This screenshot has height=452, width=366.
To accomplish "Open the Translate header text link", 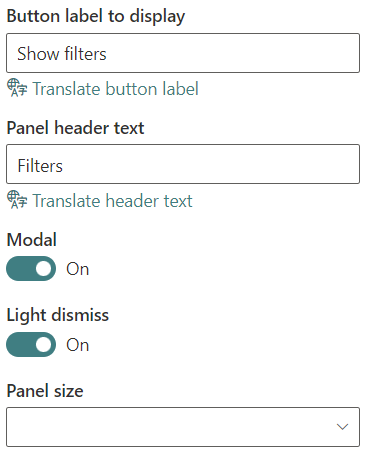I will click(x=112, y=201).
